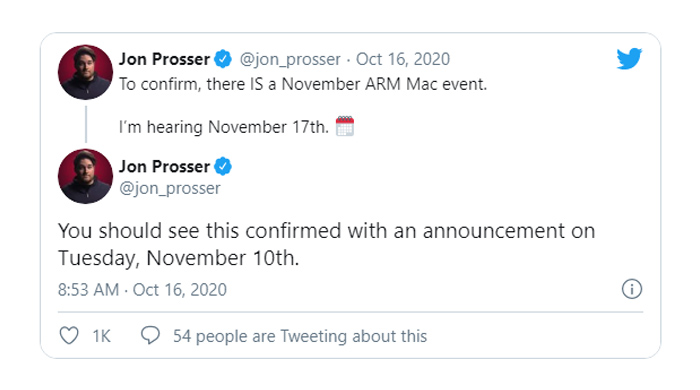Open the avatar of the parent tweet

tap(85, 72)
